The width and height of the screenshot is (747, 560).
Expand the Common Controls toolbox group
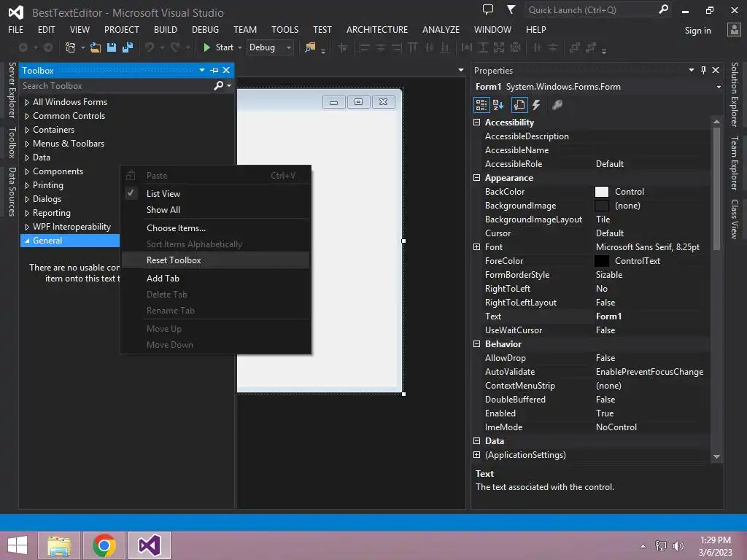27,116
